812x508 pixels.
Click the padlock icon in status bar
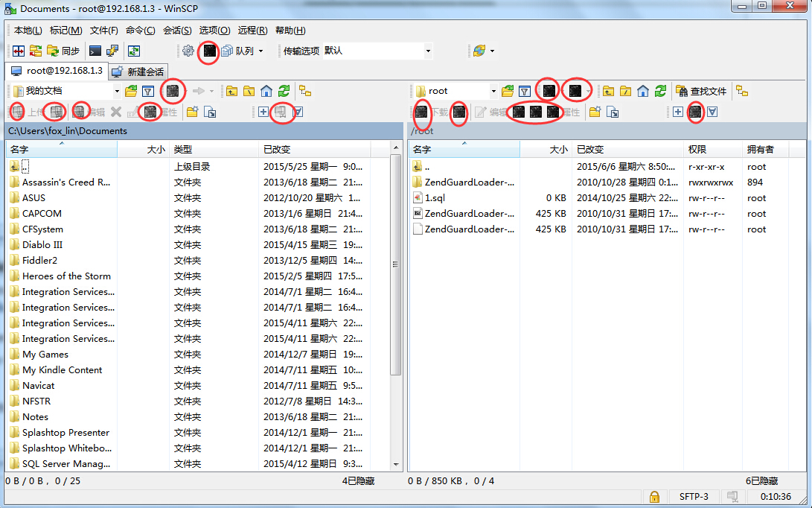[x=654, y=496]
